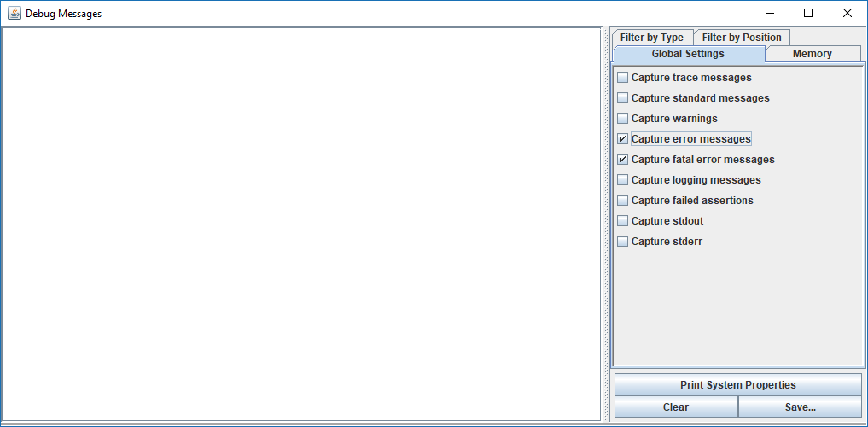Check the Capture stdout box
Viewport: 868px width, 427px height.
coord(623,221)
